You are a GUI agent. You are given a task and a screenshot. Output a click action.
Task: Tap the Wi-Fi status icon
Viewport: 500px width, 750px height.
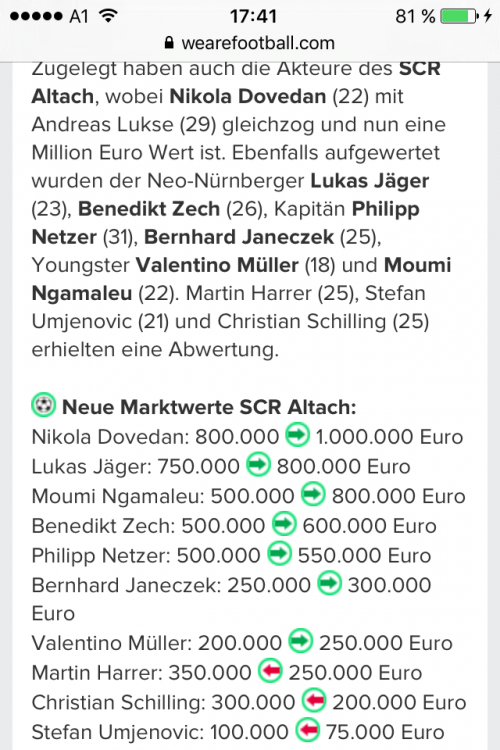point(109,16)
